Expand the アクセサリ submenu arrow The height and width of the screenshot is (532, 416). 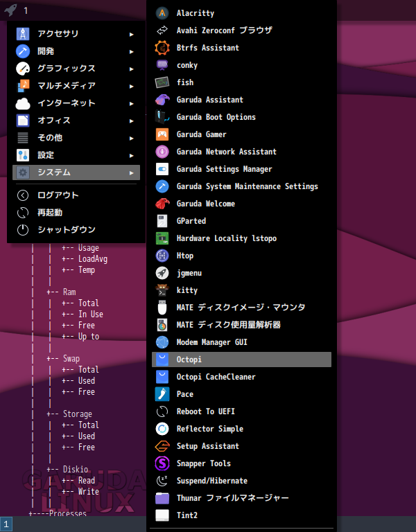coord(132,34)
